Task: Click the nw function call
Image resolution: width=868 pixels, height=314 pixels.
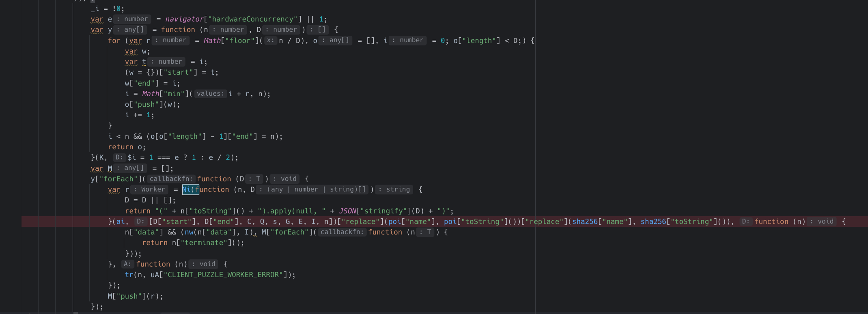Action: (189, 232)
